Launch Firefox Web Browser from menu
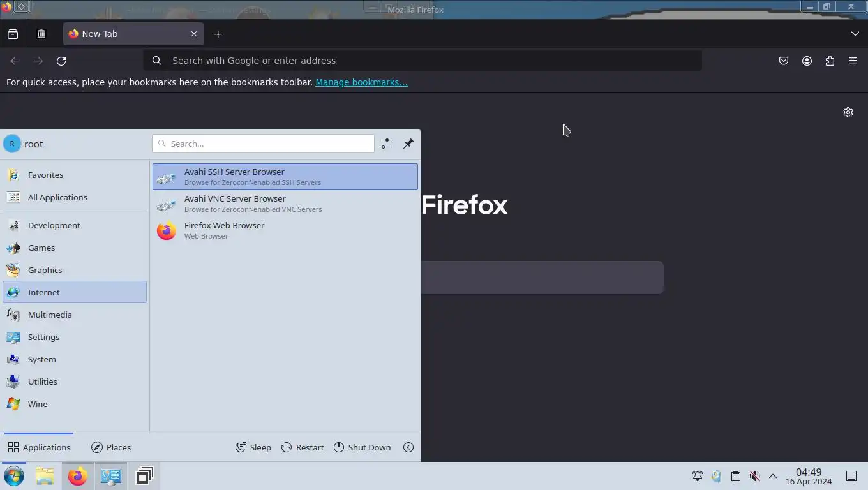 tap(285, 230)
